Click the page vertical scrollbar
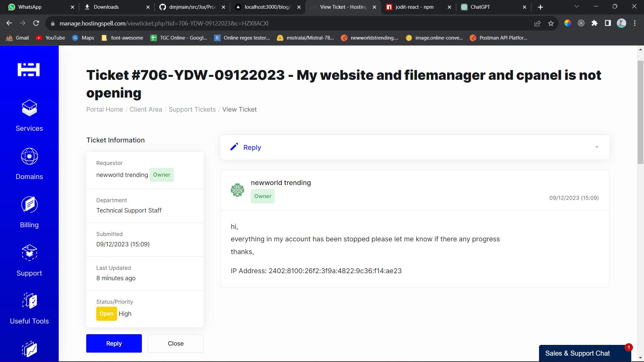The image size is (644, 362). click(x=640, y=112)
